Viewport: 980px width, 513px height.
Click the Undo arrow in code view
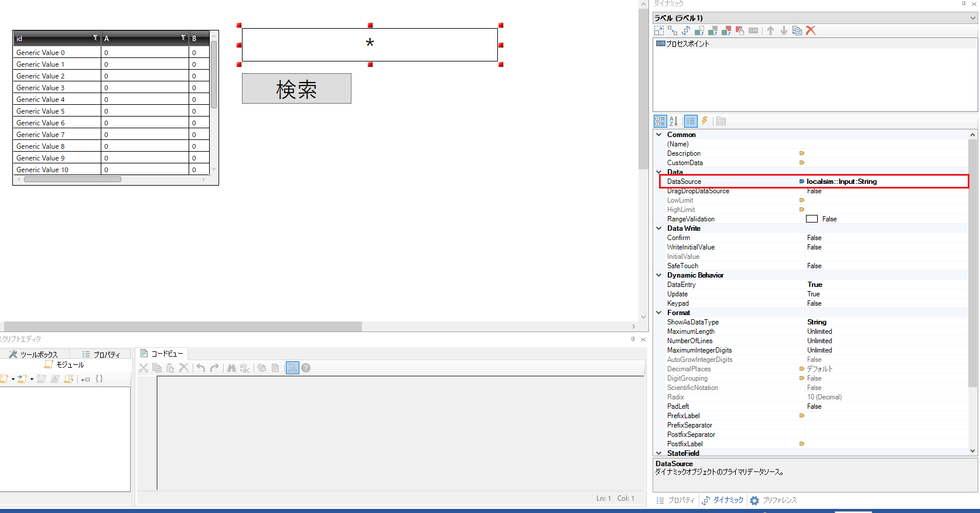(201, 368)
